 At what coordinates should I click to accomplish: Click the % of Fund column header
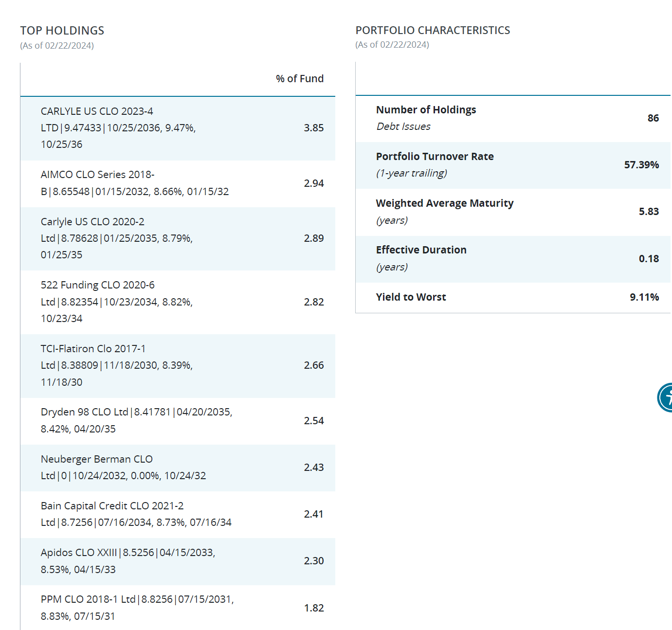point(300,79)
